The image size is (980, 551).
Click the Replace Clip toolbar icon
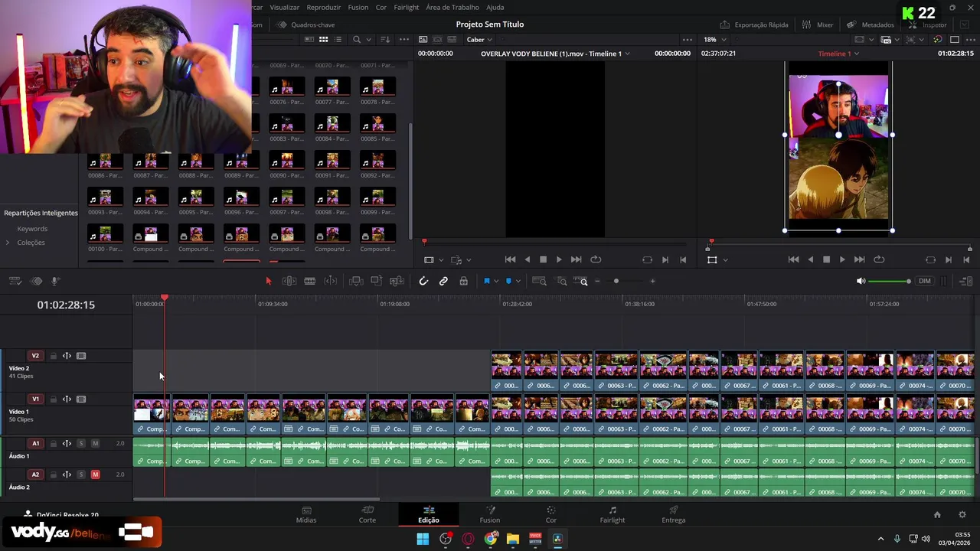pyautogui.click(x=397, y=281)
